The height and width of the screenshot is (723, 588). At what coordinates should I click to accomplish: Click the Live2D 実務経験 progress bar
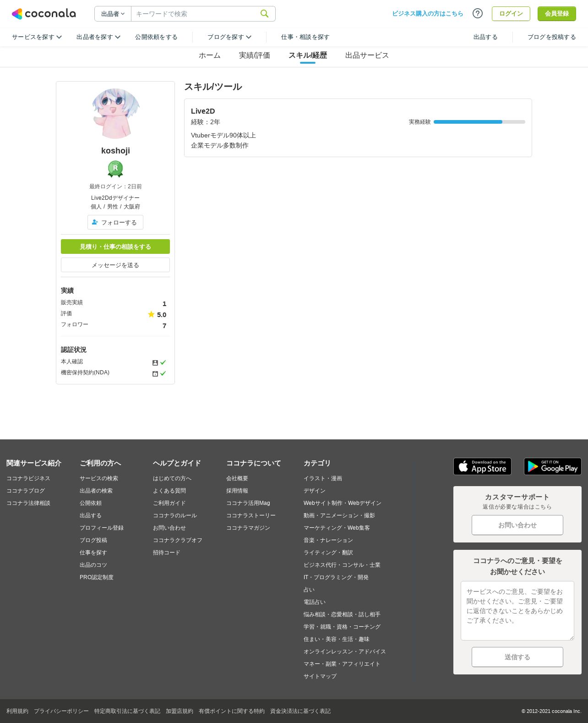point(479,122)
